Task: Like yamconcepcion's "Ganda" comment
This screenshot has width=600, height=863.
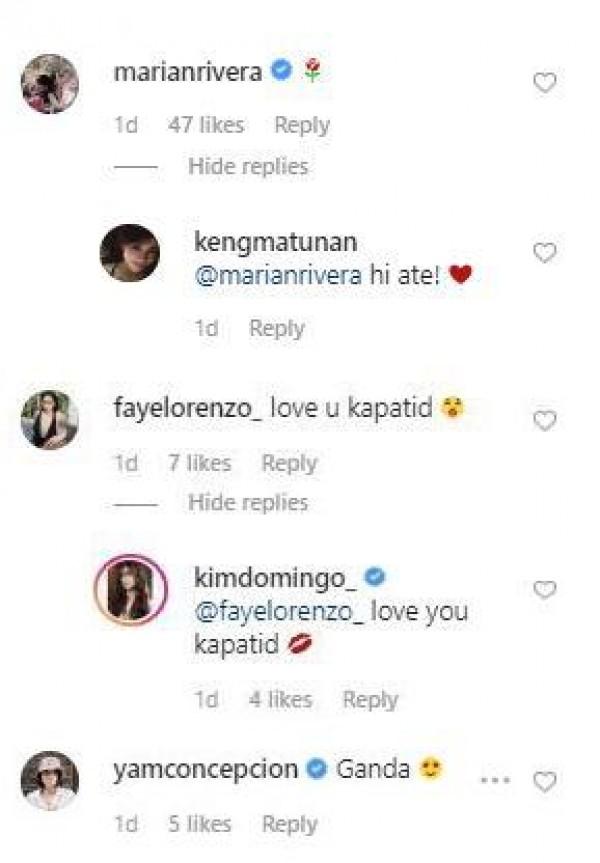Action: [x=544, y=780]
